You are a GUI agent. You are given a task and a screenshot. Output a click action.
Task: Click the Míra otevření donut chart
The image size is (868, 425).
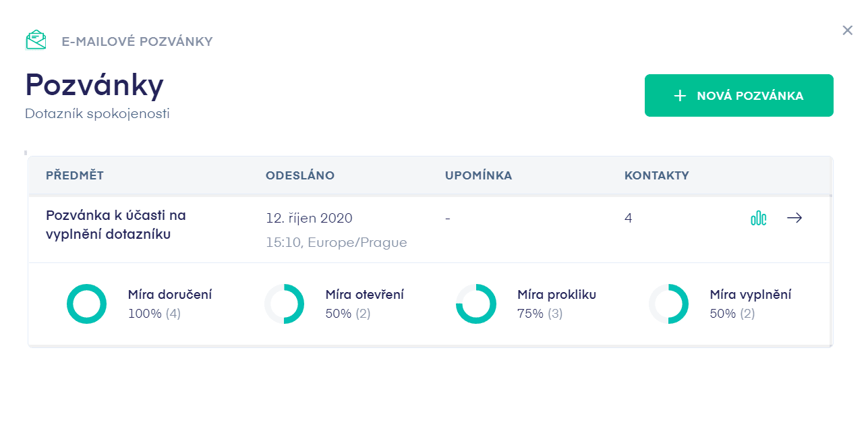pyautogui.click(x=284, y=304)
